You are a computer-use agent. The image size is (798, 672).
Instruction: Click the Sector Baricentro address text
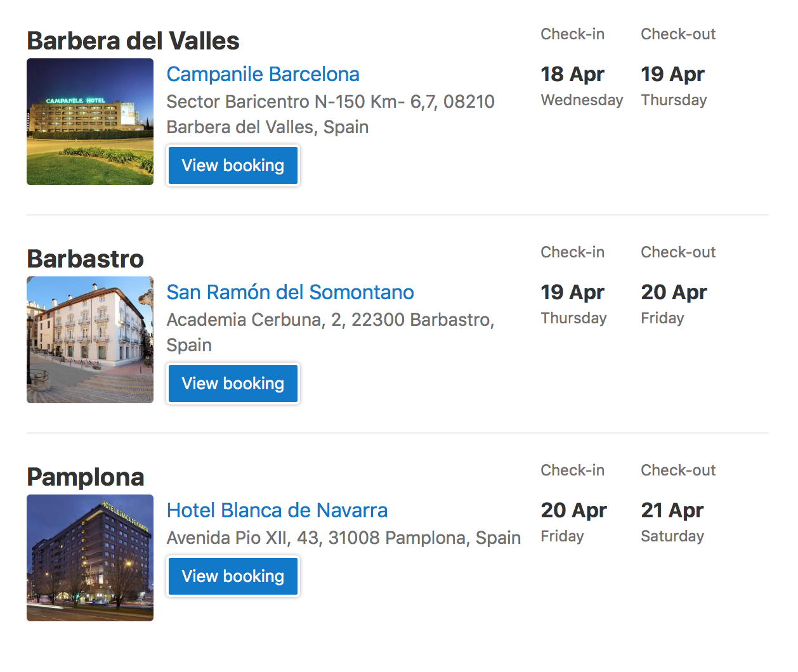point(330,114)
